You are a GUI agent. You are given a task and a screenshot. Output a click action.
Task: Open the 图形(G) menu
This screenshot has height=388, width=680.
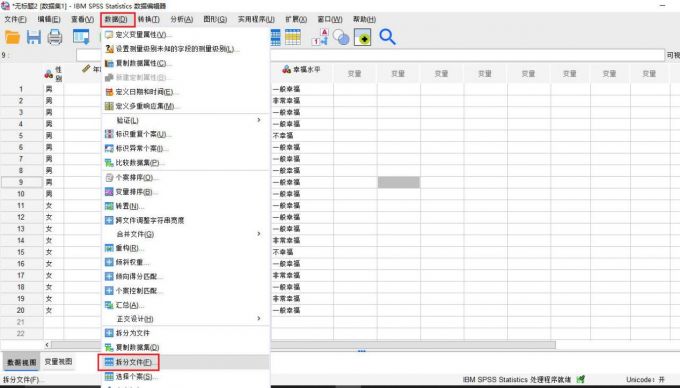215,20
